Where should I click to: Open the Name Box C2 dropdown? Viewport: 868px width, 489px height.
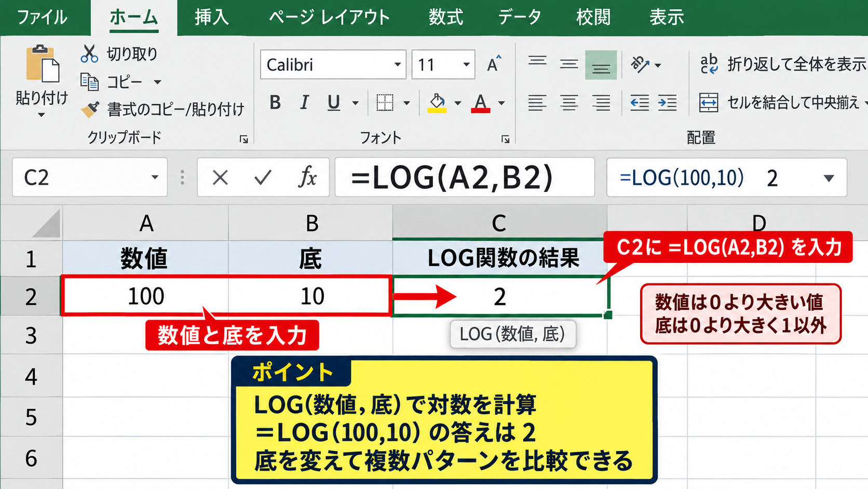pos(154,177)
